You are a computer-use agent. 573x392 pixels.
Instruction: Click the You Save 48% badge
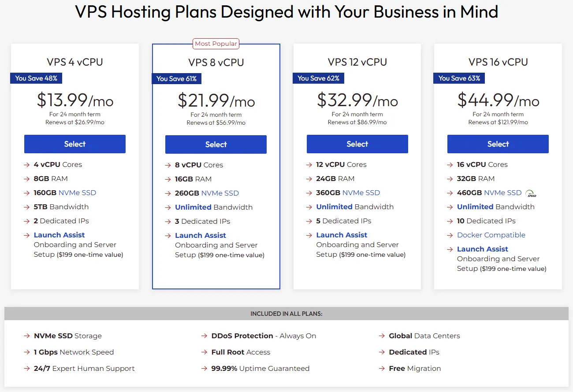click(36, 78)
